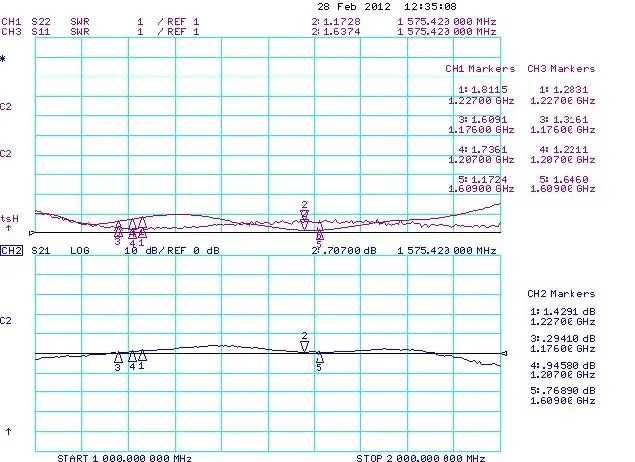Select marker 2 triangle on the S21 LOG plot

pyautogui.click(x=305, y=347)
